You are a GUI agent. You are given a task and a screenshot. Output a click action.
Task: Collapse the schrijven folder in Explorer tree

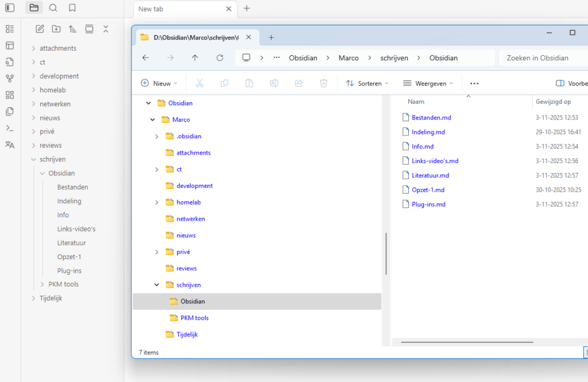(x=157, y=285)
